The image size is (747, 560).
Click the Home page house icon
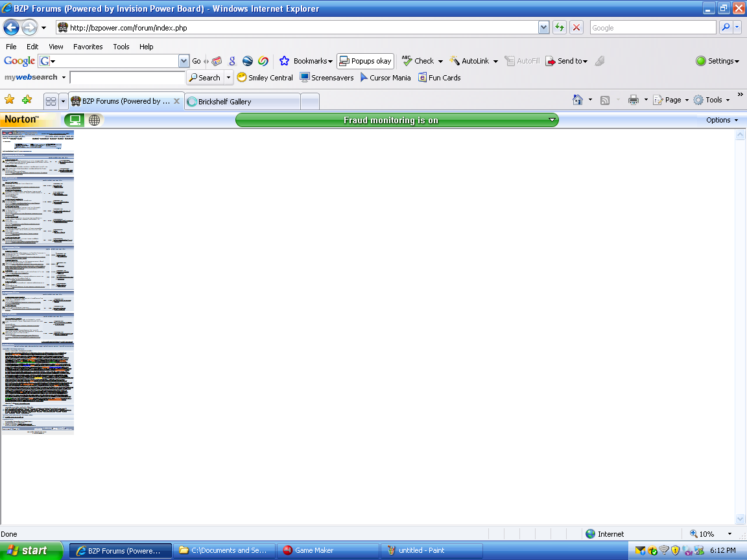pyautogui.click(x=577, y=100)
